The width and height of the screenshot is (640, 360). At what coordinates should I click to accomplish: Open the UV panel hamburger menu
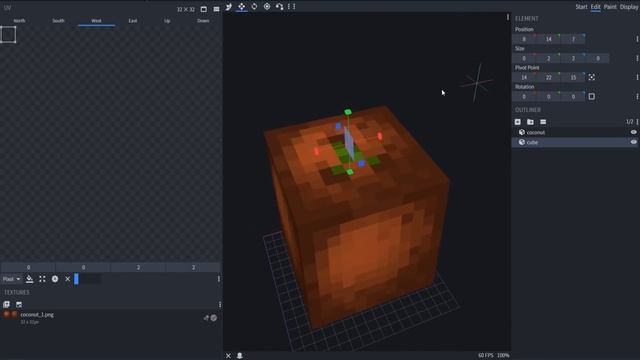coord(216,9)
